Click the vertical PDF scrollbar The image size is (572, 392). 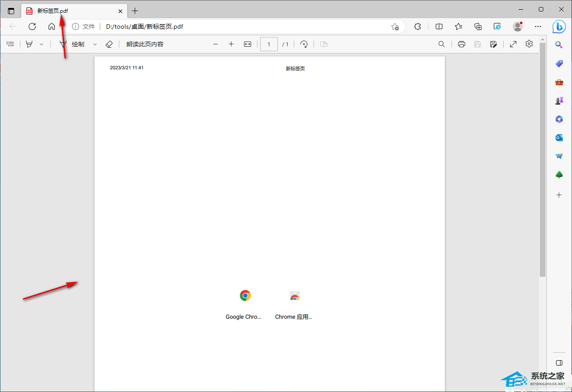point(542,160)
